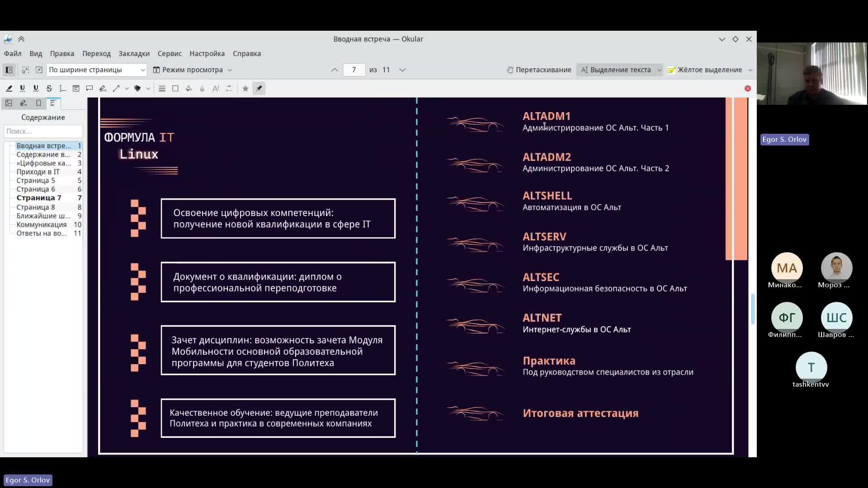Open the Reviews annotations sidebar tab
The image size is (868, 488).
(x=24, y=103)
